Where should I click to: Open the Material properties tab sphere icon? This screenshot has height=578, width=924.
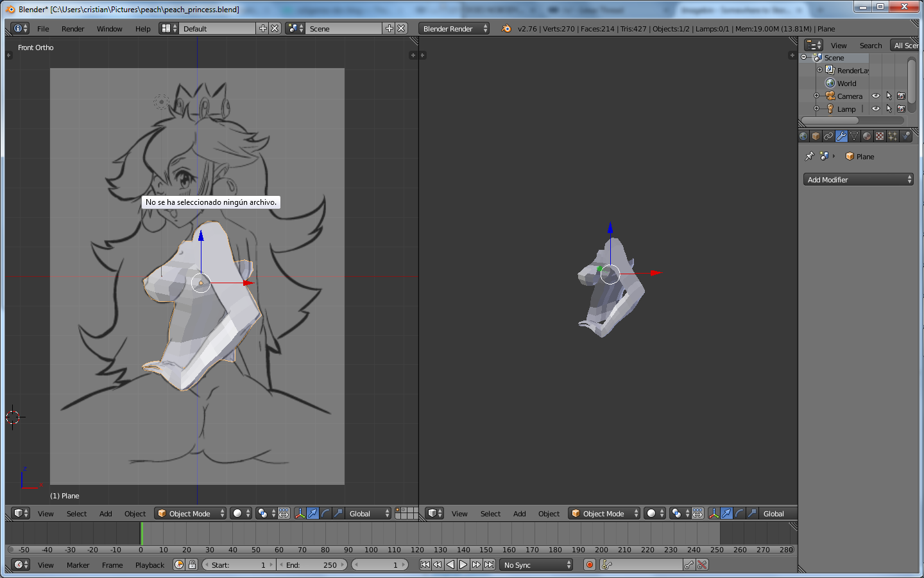click(867, 136)
